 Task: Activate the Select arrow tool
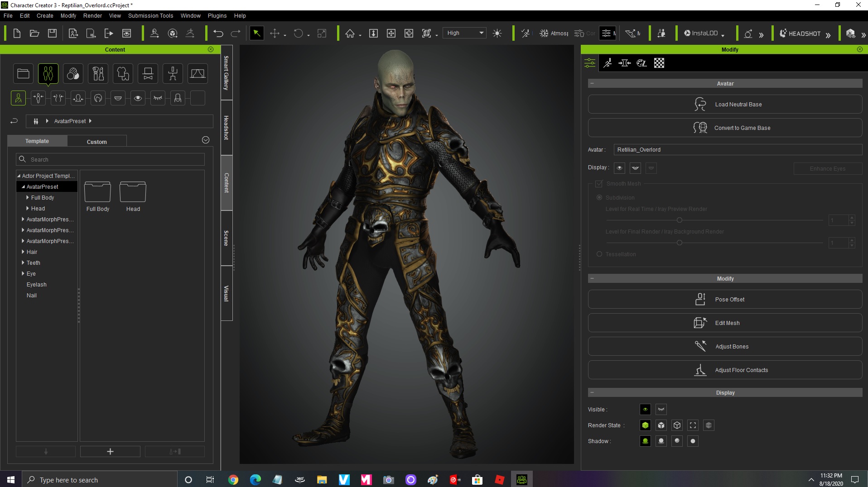click(x=256, y=33)
